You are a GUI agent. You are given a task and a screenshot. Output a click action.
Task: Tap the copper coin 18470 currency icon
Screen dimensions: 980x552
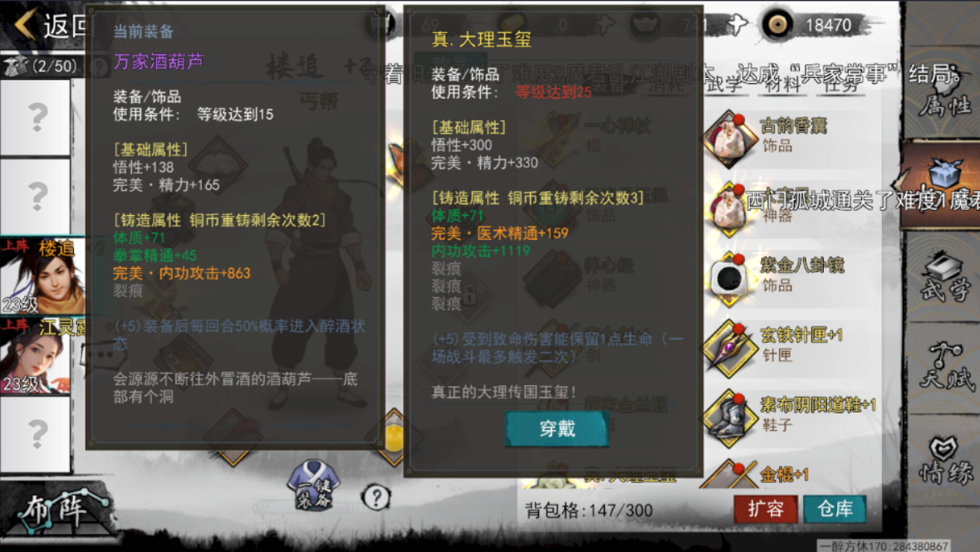click(777, 25)
